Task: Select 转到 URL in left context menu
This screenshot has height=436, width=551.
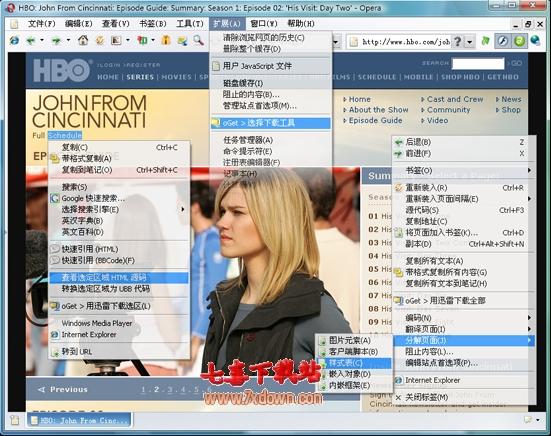Action: pos(119,351)
